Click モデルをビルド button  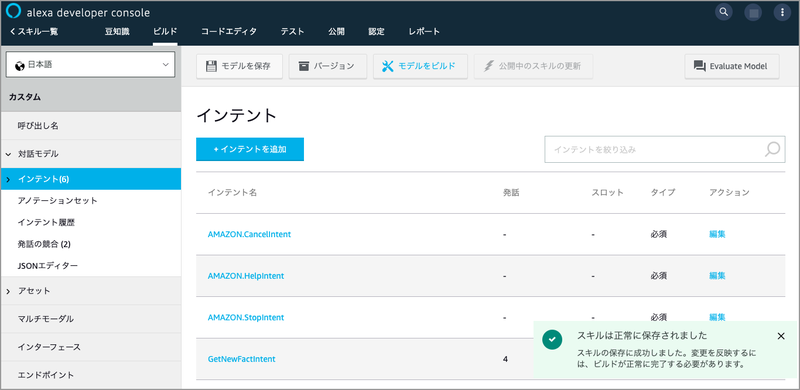[x=420, y=66]
